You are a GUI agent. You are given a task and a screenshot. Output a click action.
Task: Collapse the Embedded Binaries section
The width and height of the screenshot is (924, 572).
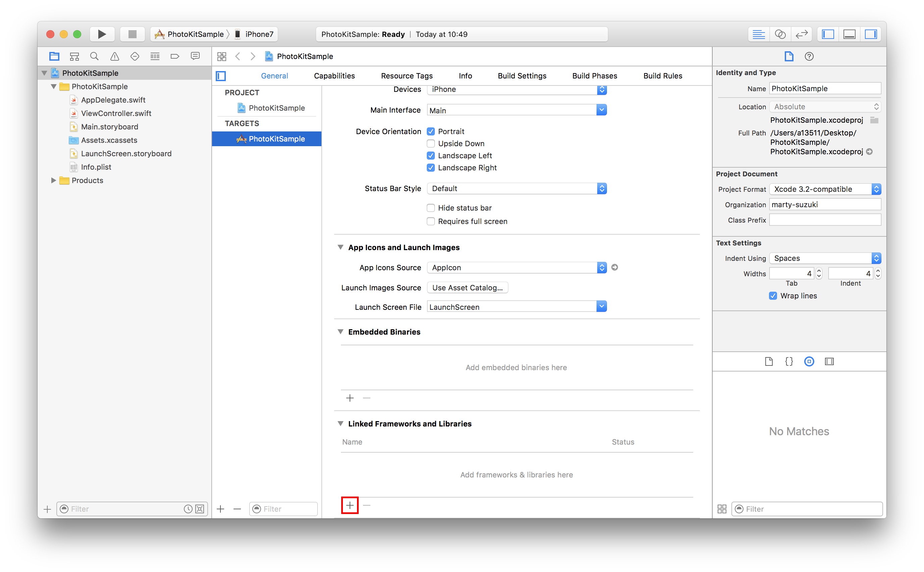click(340, 332)
